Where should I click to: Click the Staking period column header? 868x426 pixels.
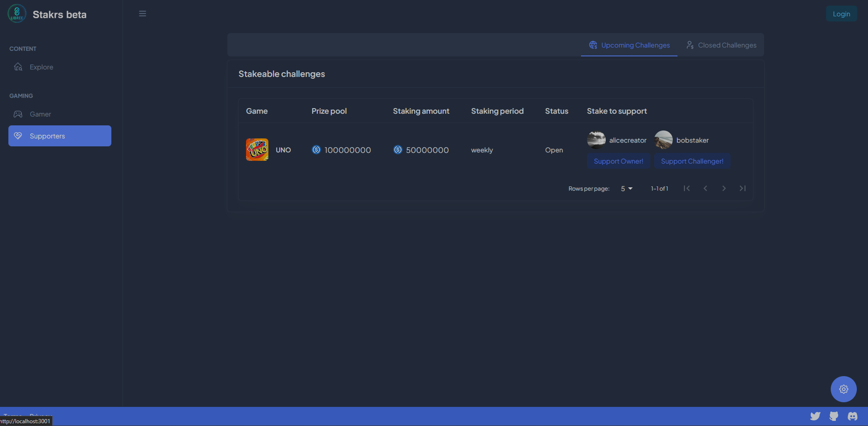[497, 111]
